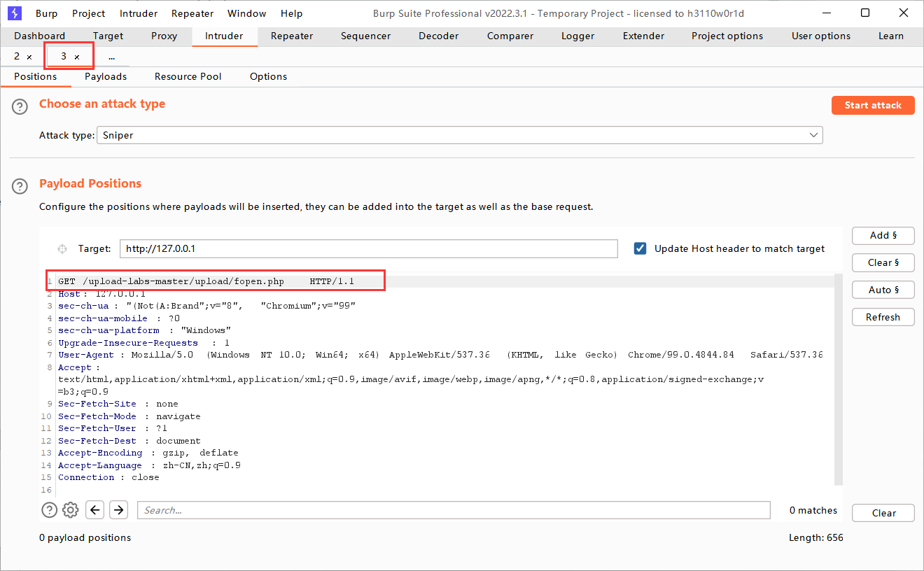Close Intruder tab 2
Image resolution: width=924 pixels, height=571 pixels.
pyautogui.click(x=29, y=57)
